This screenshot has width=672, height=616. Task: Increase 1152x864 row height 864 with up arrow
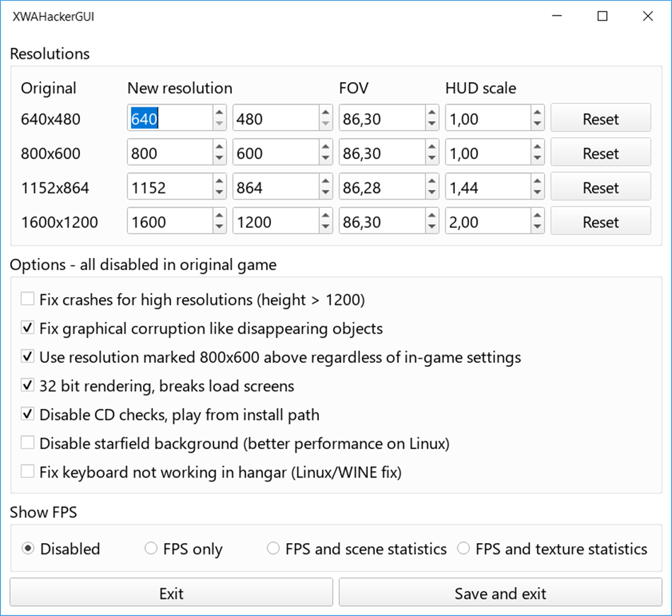coord(325,181)
